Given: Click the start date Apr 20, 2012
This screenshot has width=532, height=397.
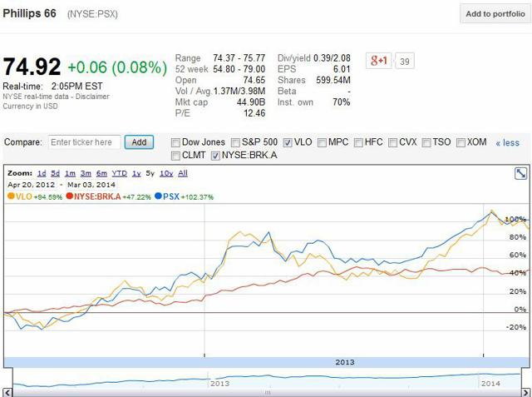Looking at the screenshot, I should coord(32,185).
